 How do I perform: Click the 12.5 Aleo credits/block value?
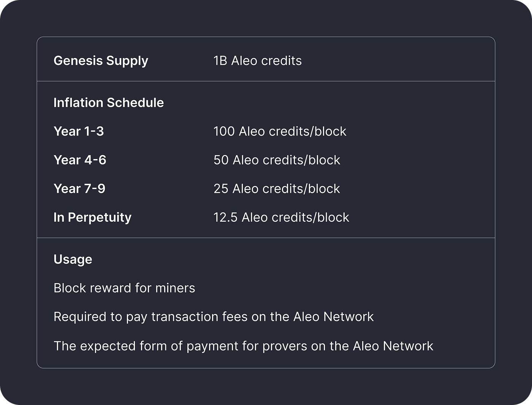(x=281, y=217)
